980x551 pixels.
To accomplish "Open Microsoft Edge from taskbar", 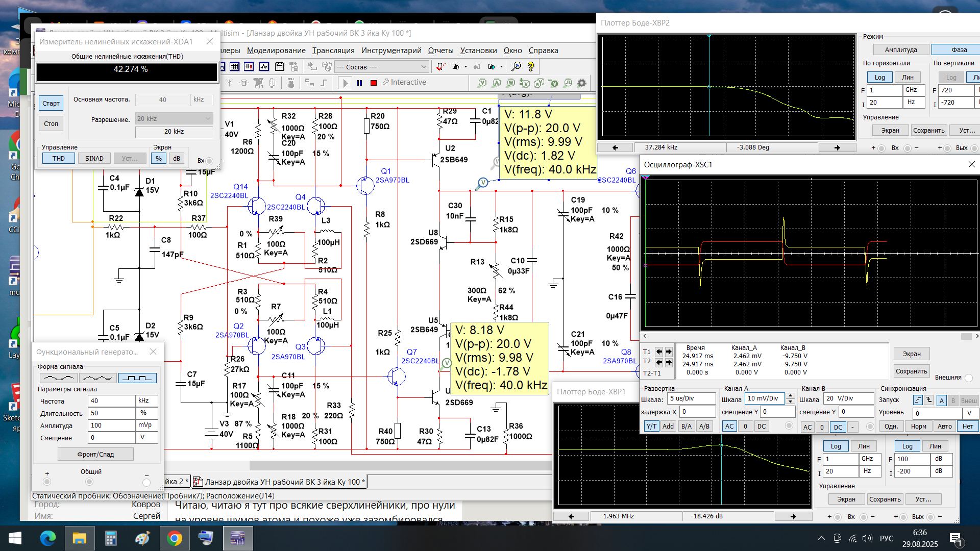I will click(x=48, y=538).
